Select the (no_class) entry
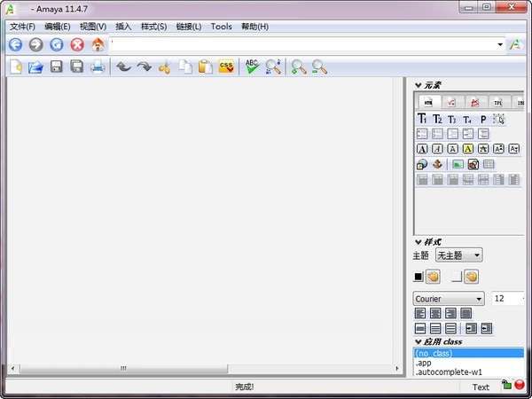Image resolution: width=532 pixels, height=399 pixels. click(x=468, y=353)
